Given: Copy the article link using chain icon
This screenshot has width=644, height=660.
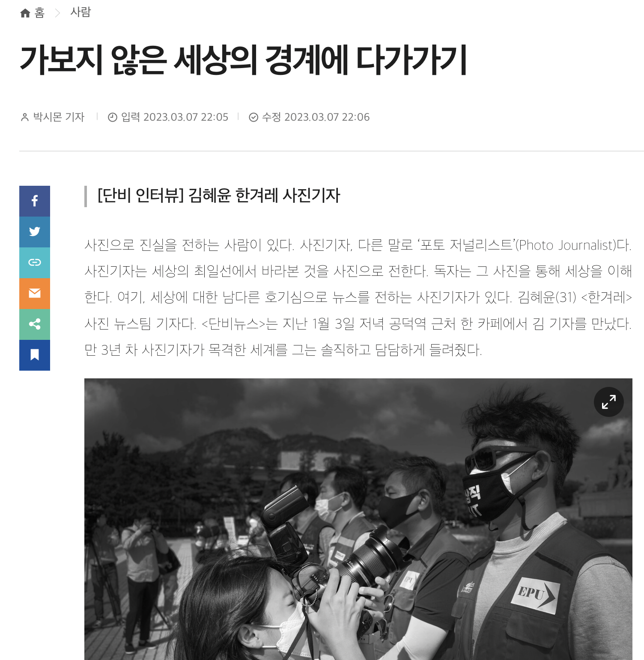Looking at the screenshot, I should tap(35, 263).
